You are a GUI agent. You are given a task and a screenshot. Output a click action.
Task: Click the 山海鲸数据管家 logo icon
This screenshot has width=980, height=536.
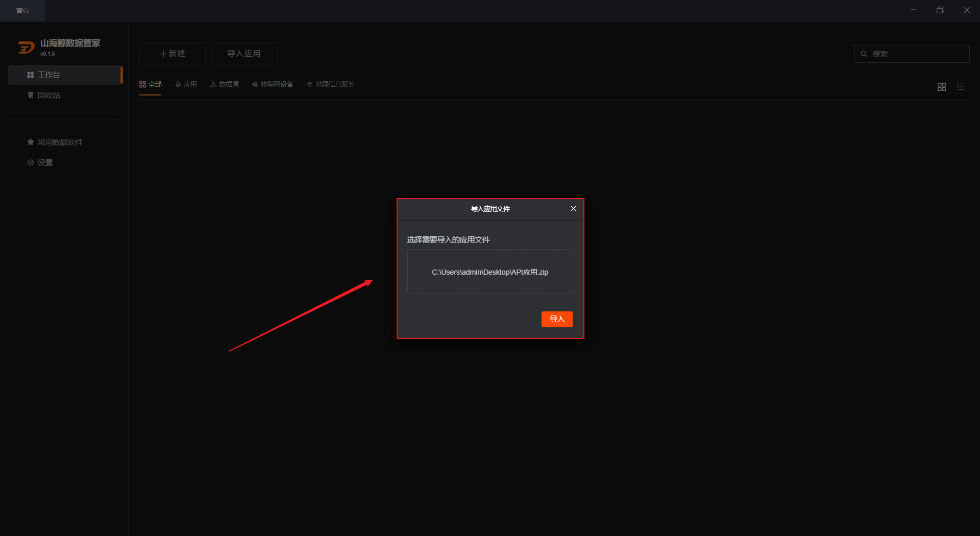click(x=26, y=47)
